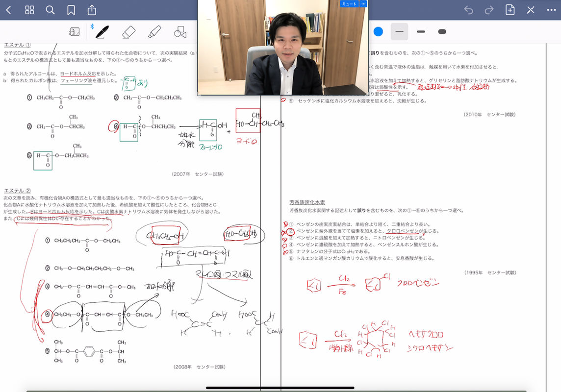
Task: Open the page thumbnails grid view
Action: coord(30,10)
